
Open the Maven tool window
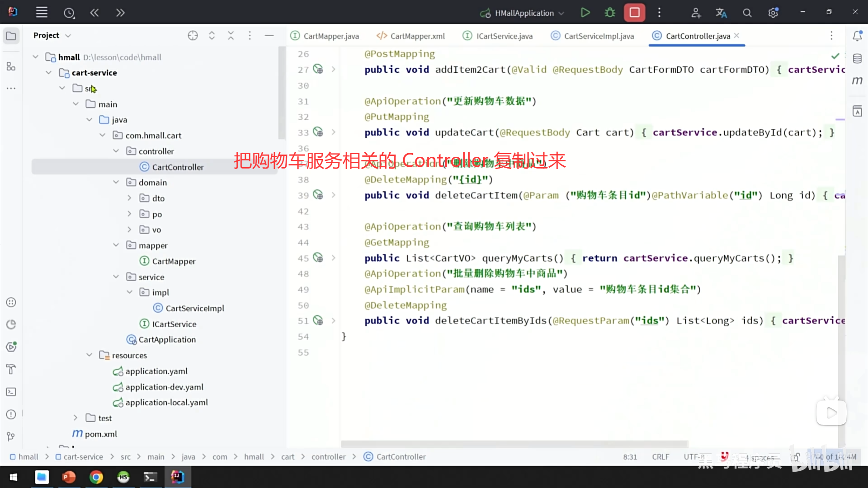(x=857, y=81)
